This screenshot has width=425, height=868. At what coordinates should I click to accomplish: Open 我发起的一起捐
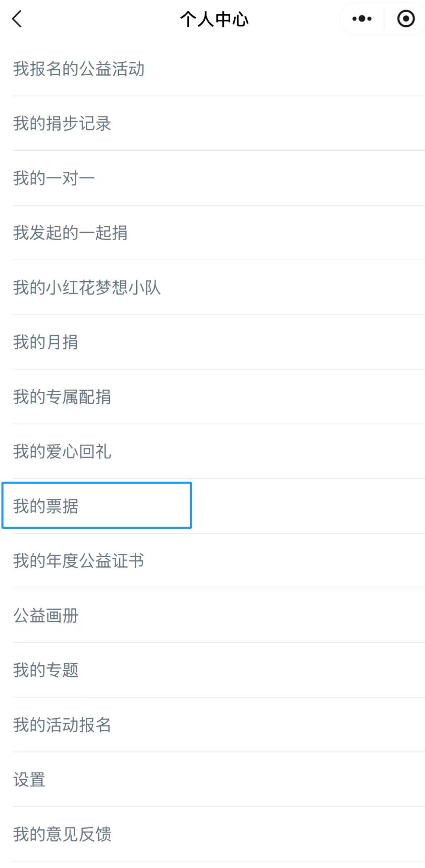pyautogui.click(x=70, y=233)
